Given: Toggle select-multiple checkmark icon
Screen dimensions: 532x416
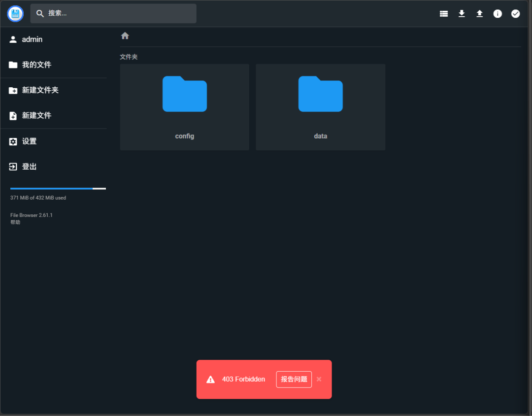Looking at the screenshot, I should tap(515, 14).
